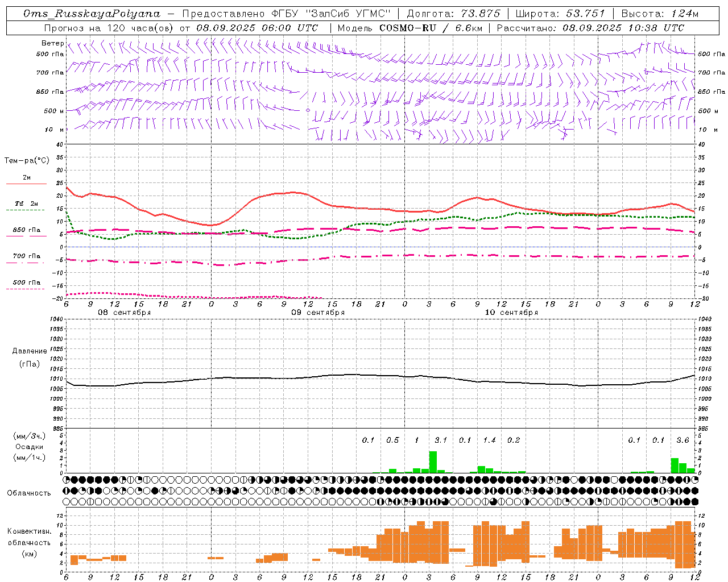Click the 0.5 precipitation total value

[392, 440]
